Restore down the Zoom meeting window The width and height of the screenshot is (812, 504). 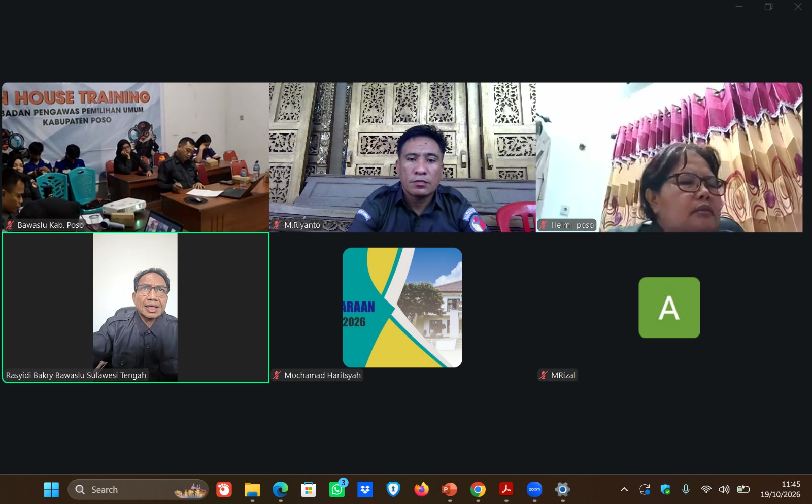click(x=768, y=7)
